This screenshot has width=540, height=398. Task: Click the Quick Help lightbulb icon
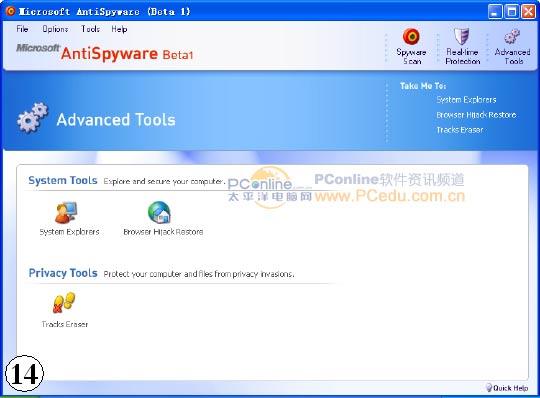tap(488, 387)
